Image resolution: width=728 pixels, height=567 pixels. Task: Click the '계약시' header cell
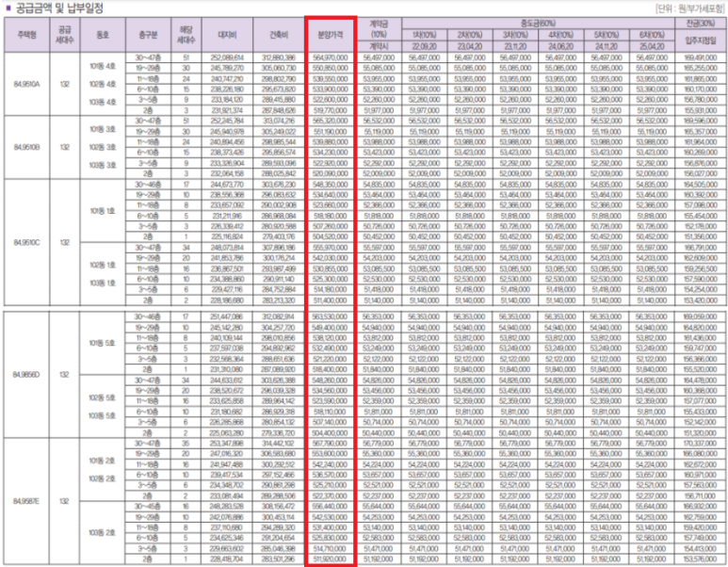(379, 46)
